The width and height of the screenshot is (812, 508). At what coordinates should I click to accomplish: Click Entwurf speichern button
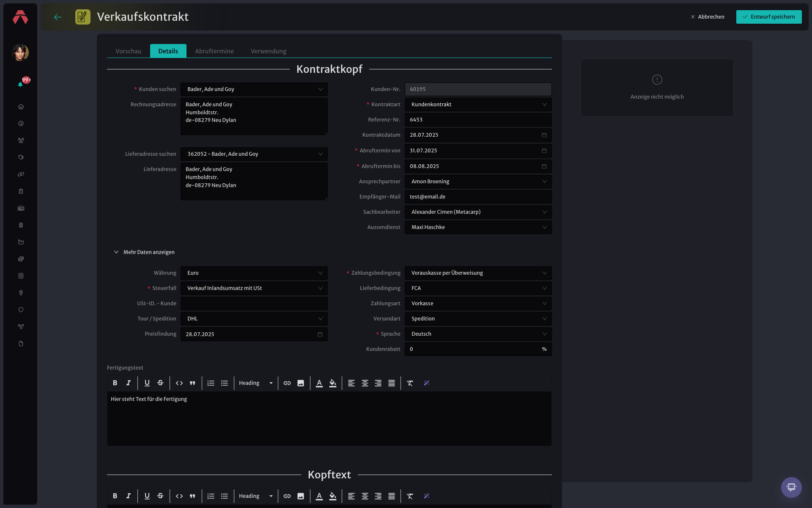coord(769,17)
